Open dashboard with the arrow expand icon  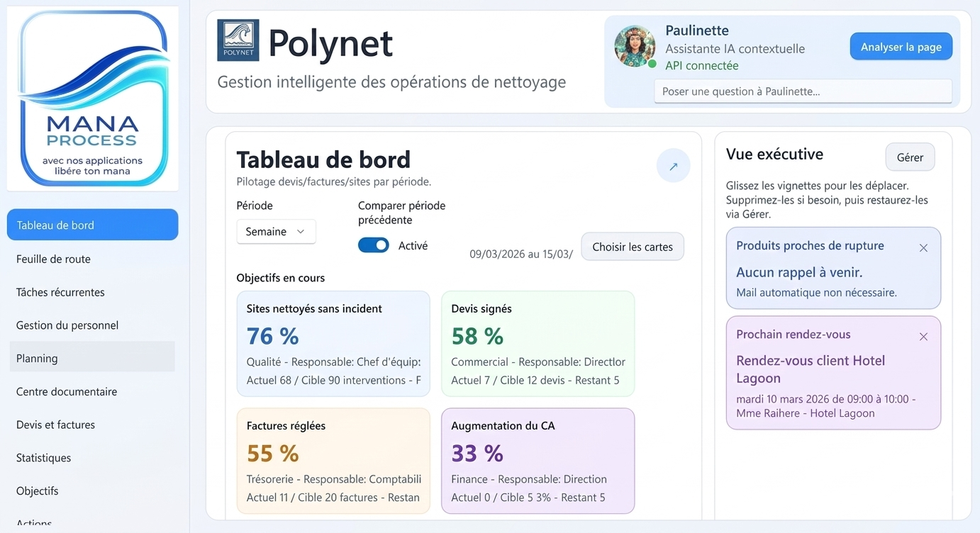coord(673,167)
